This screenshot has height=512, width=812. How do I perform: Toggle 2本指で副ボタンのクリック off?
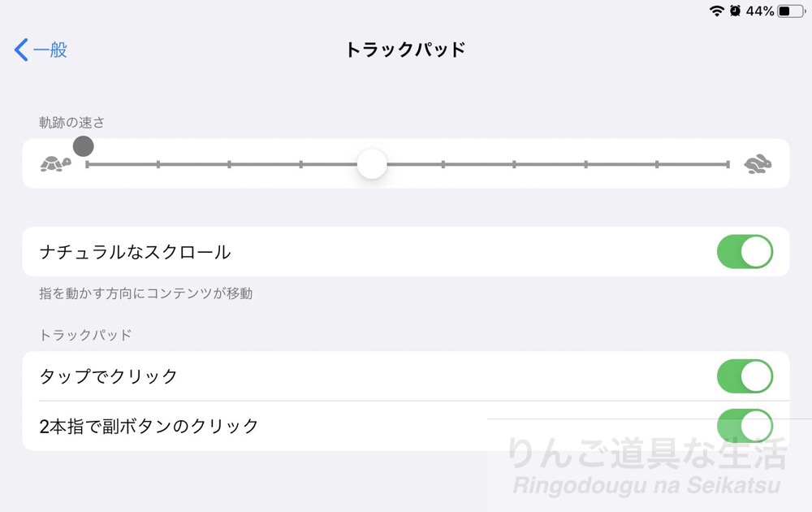[x=745, y=426]
